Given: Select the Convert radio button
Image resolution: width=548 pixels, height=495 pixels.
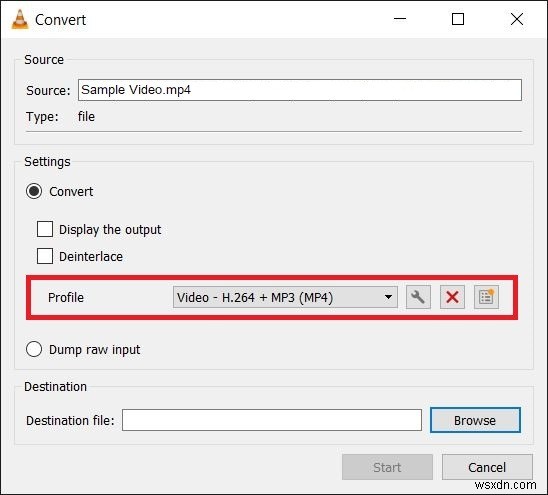Looking at the screenshot, I should point(34,191).
